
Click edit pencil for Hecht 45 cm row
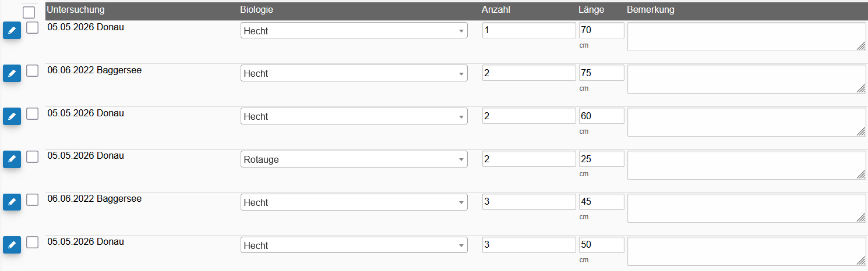(12, 202)
